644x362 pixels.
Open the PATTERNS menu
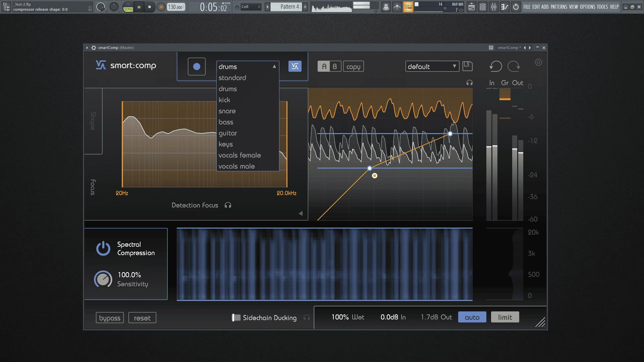[x=559, y=7]
